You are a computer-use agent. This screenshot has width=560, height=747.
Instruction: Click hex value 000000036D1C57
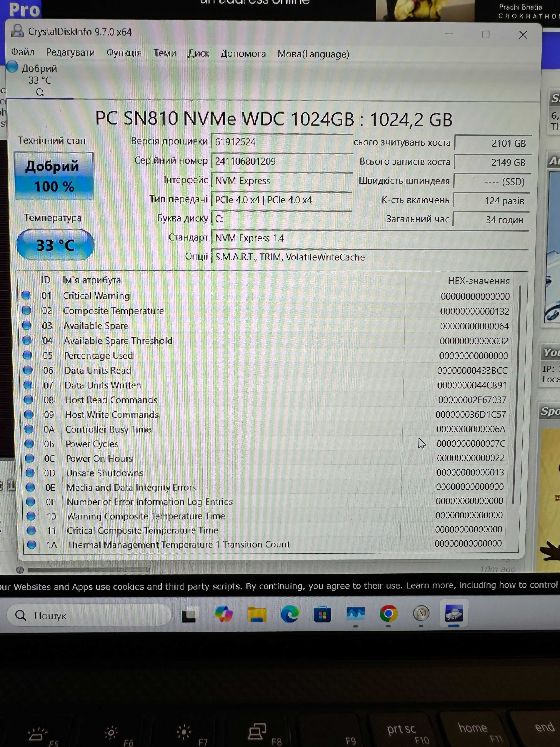tap(471, 414)
